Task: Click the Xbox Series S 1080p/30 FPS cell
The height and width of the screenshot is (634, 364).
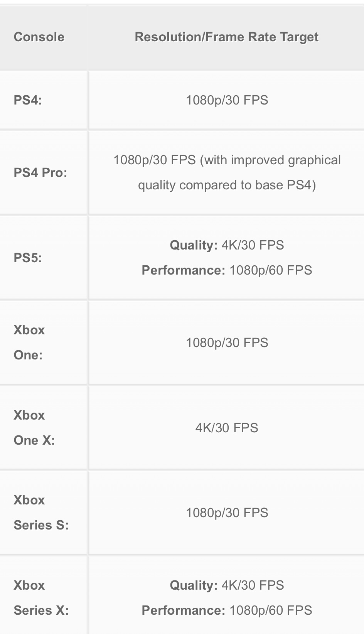Action: pos(227,513)
